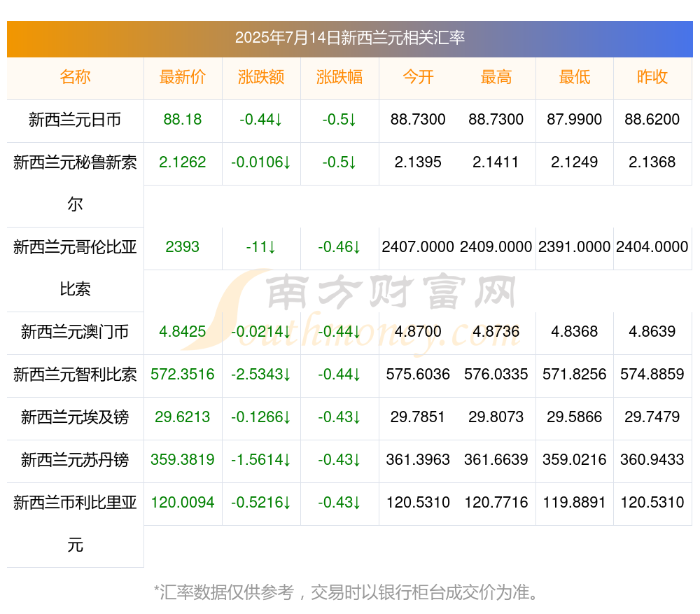The height and width of the screenshot is (614, 700).
Task: Click the 今开 column header
Action: coord(418,77)
